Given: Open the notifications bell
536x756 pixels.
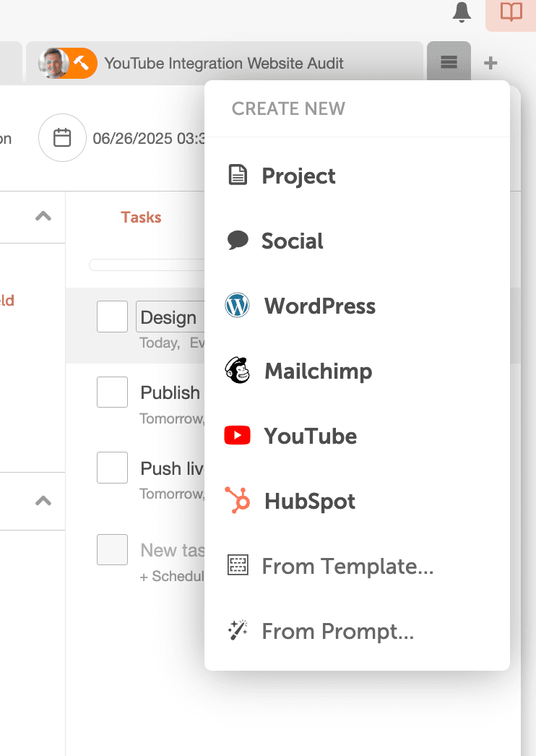Looking at the screenshot, I should coord(462,12).
